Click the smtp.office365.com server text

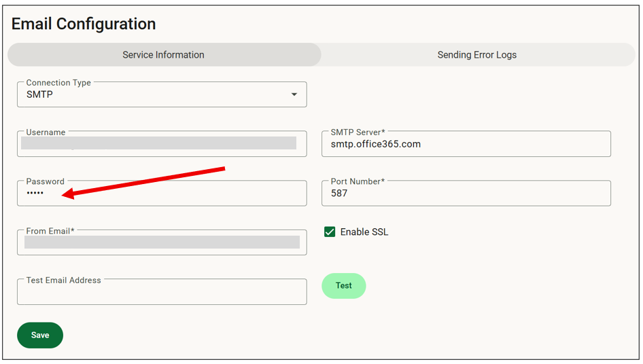pos(376,144)
